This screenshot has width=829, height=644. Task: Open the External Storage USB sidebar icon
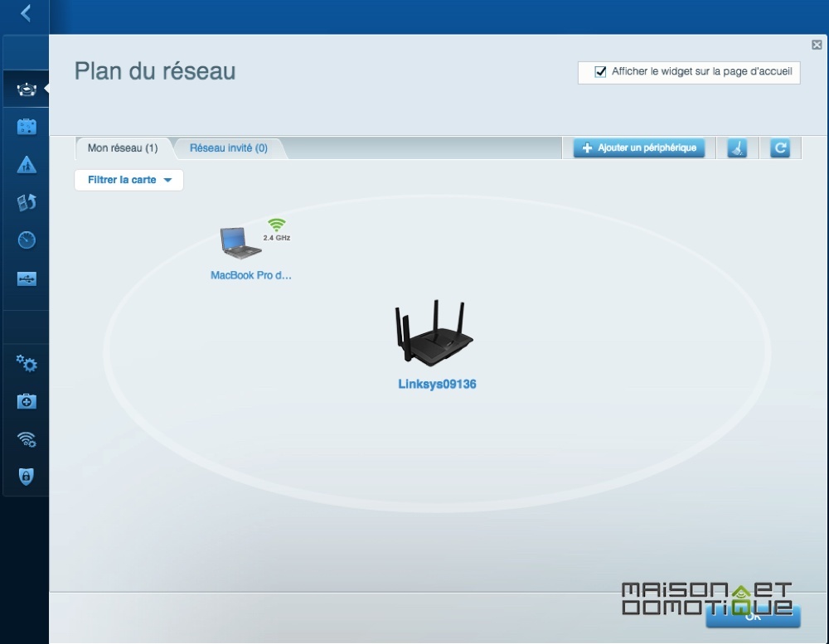(x=27, y=278)
